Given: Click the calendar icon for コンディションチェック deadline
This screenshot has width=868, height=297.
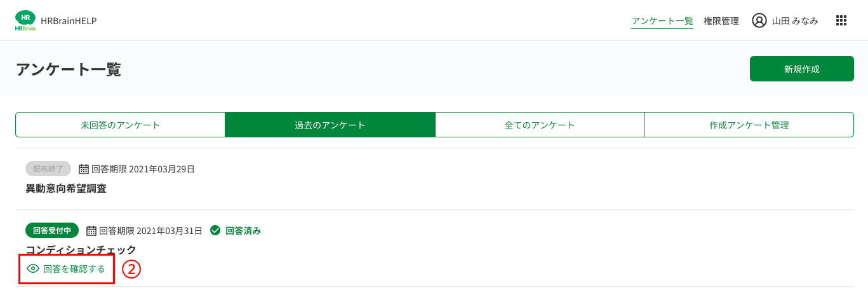Looking at the screenshot, I should 91,230.
